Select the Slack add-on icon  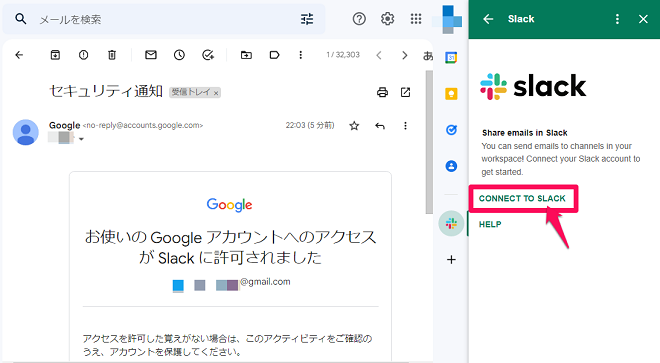click(x=451, y=224)
